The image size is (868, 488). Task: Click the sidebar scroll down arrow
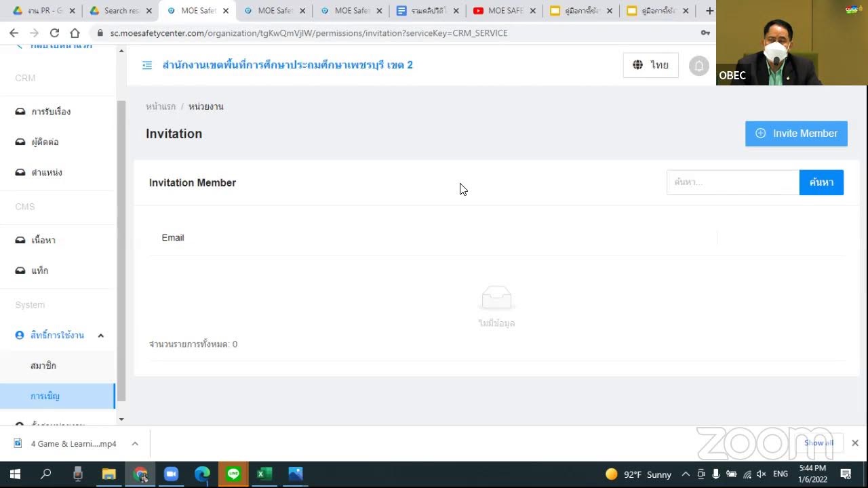(121, 420)
